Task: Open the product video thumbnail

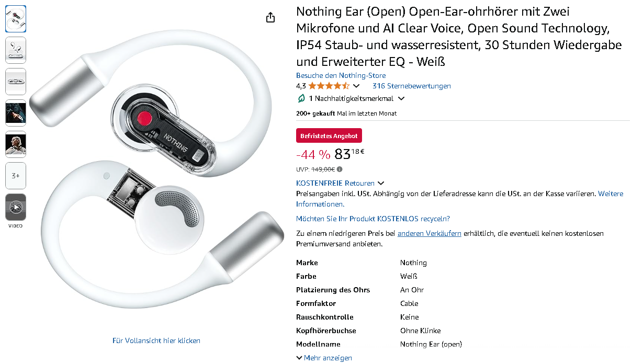Action: (16, 207)
